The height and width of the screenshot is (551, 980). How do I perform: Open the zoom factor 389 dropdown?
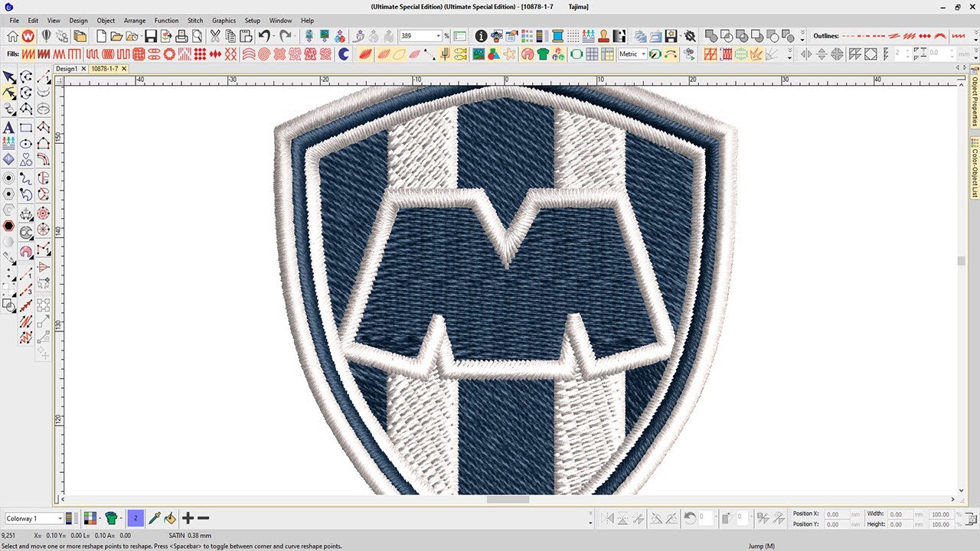pyautogui.click(x=439, y=36)
